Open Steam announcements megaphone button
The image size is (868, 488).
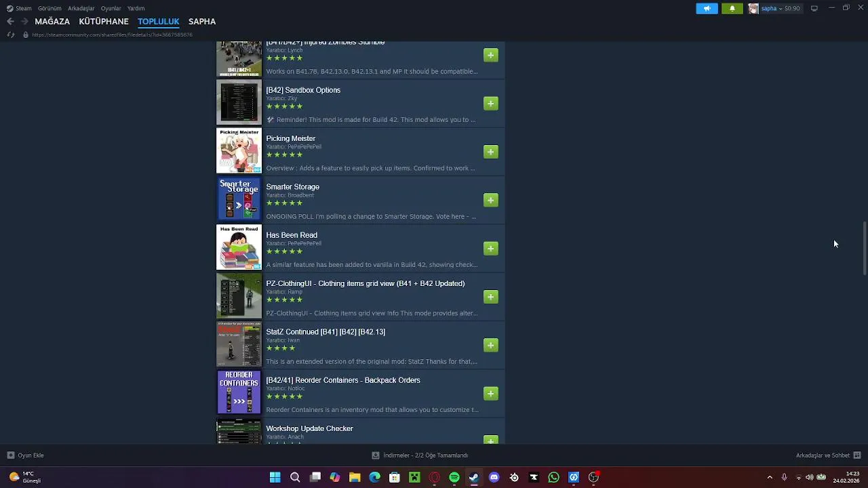coord(707,8)
